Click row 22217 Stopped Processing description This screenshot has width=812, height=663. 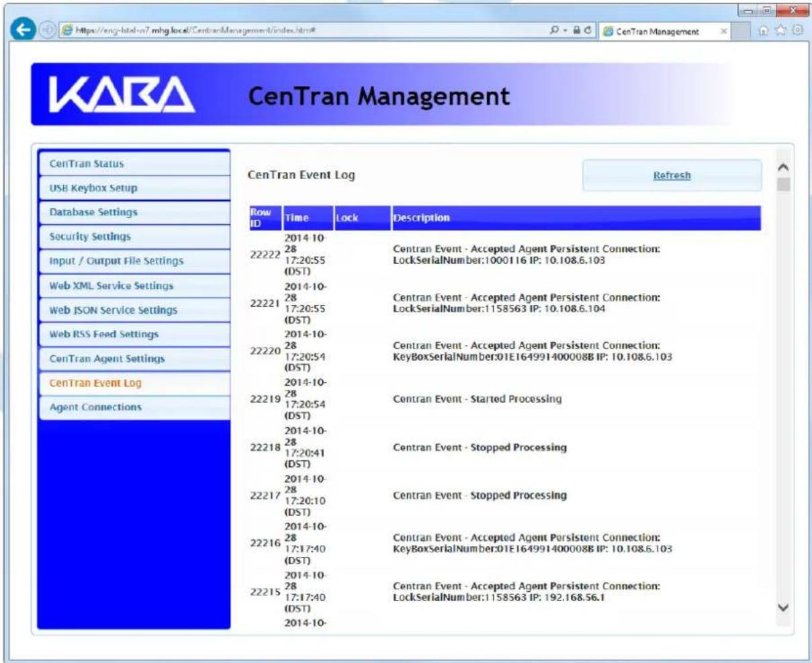pos(480,496)
